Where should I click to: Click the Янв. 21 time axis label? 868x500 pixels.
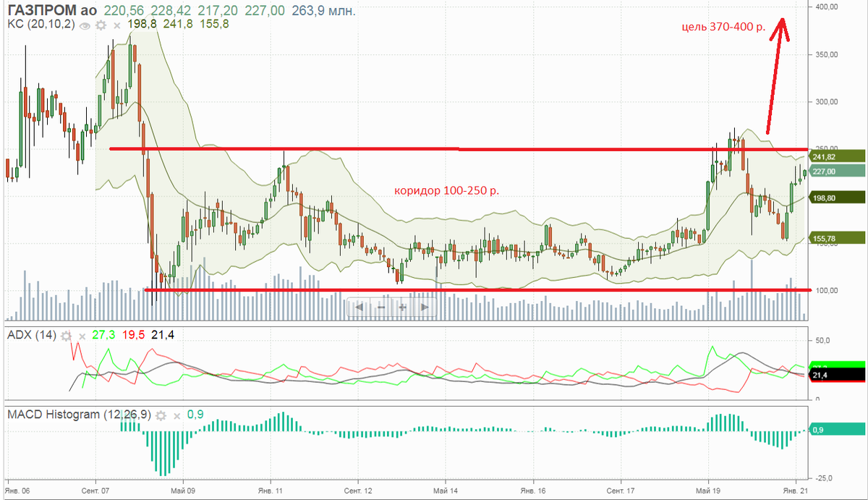coord(796,491)
